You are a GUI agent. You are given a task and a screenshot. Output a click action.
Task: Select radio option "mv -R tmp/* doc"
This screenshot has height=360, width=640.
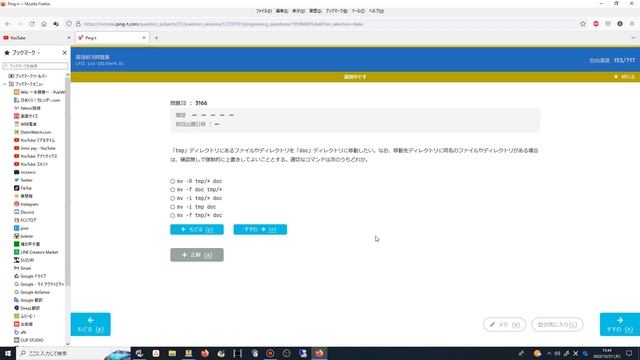click(x=173, y=181)
